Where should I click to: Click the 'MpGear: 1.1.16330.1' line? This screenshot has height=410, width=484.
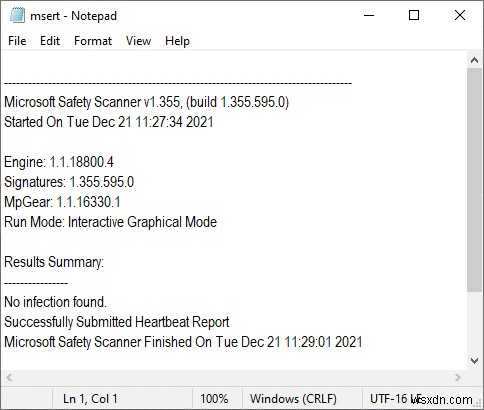[x=62, y=202]
